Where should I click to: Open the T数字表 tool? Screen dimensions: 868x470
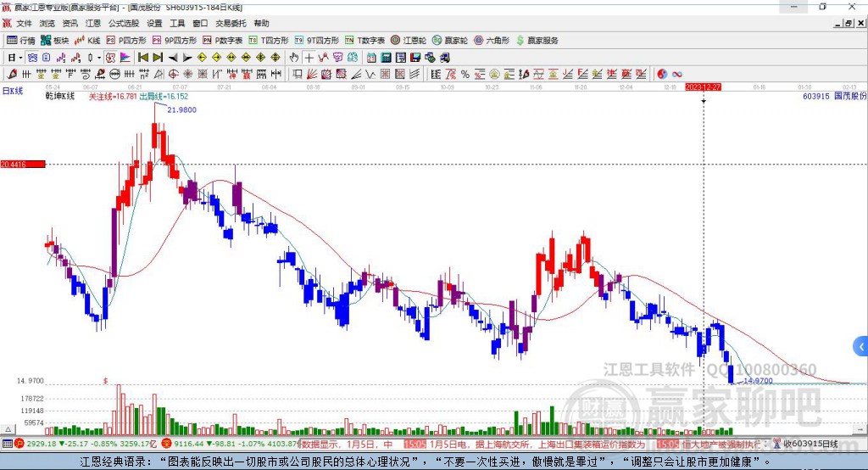364,41
